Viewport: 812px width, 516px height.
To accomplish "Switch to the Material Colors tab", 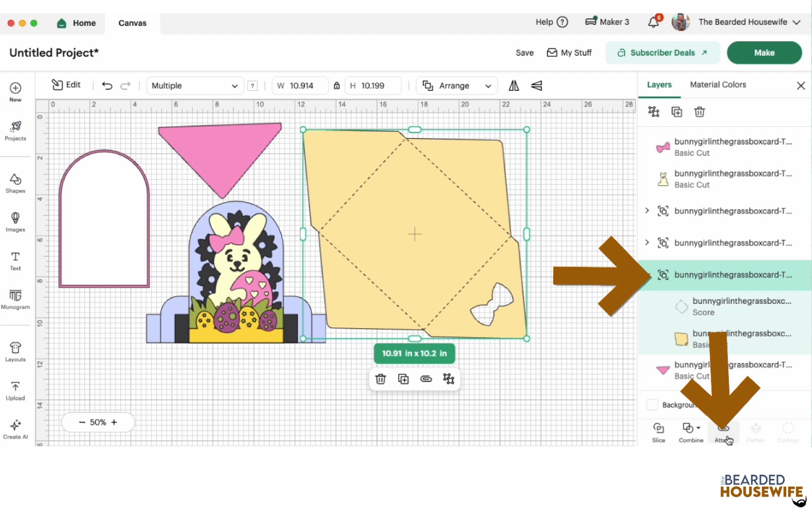I will (718, 84).
